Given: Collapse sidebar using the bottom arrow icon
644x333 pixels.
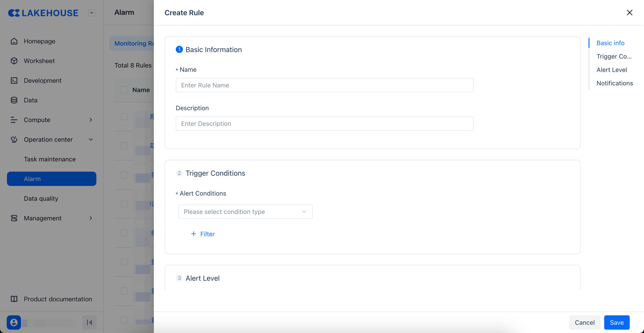Looking at the screenshot, I should click(89, 322).
